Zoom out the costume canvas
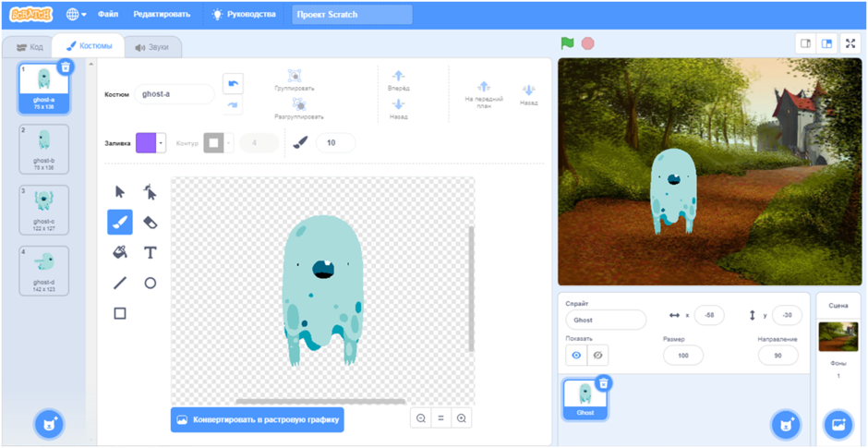This screenshot has width=868, height=448. pyautogui.click(x=421, y=418)
